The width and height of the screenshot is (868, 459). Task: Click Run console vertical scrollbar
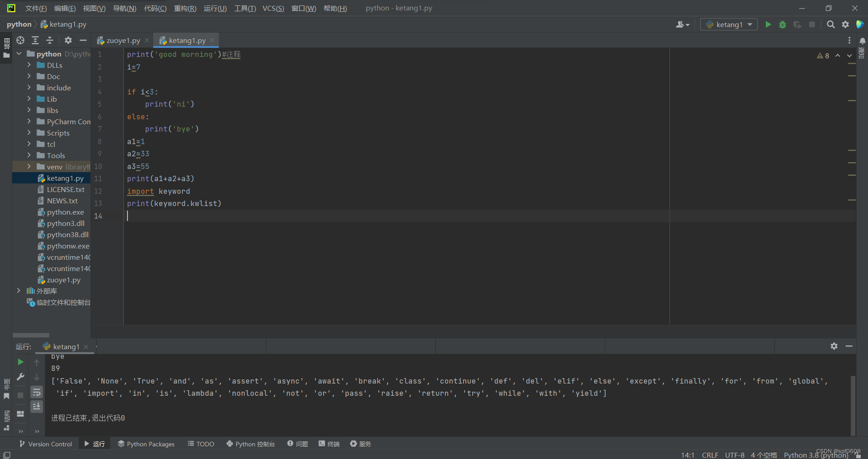point(853,405)
